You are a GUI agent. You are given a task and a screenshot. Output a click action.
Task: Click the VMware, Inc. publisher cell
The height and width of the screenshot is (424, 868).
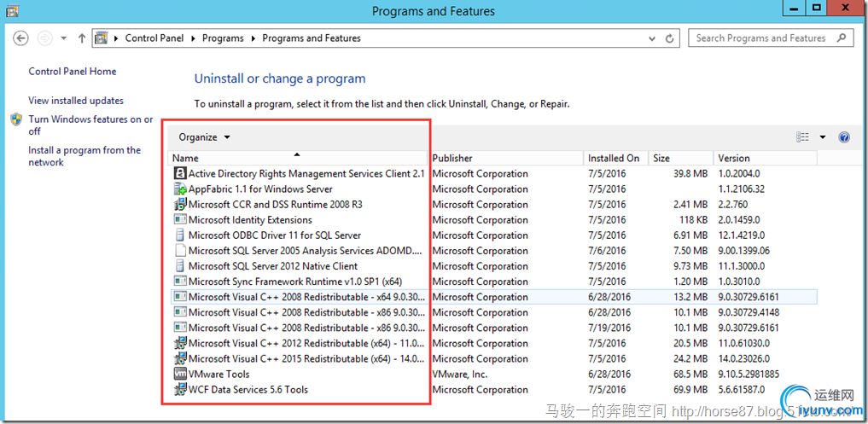460,375
